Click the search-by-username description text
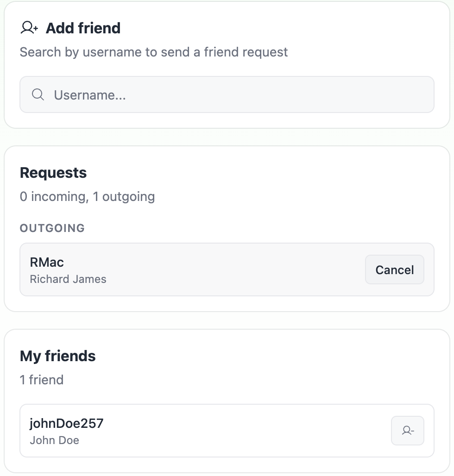The width and height of the screenshot is (454, 476). pos(153,52)
